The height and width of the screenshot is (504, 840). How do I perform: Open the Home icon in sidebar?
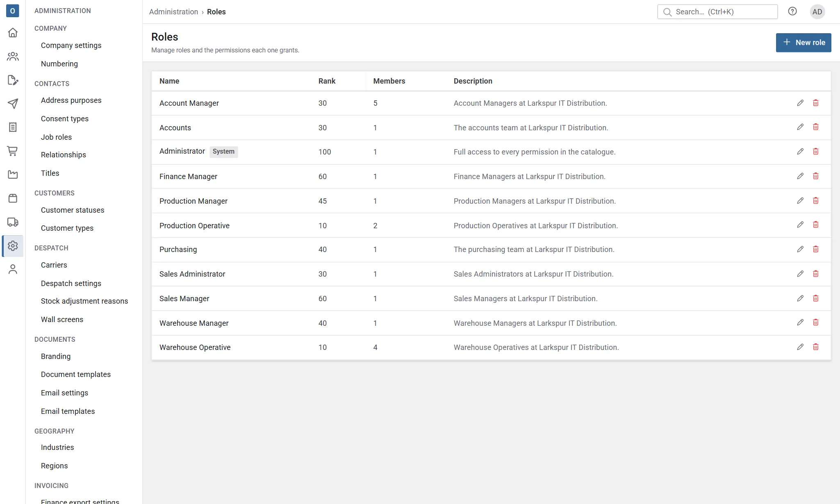click(13, 32)
